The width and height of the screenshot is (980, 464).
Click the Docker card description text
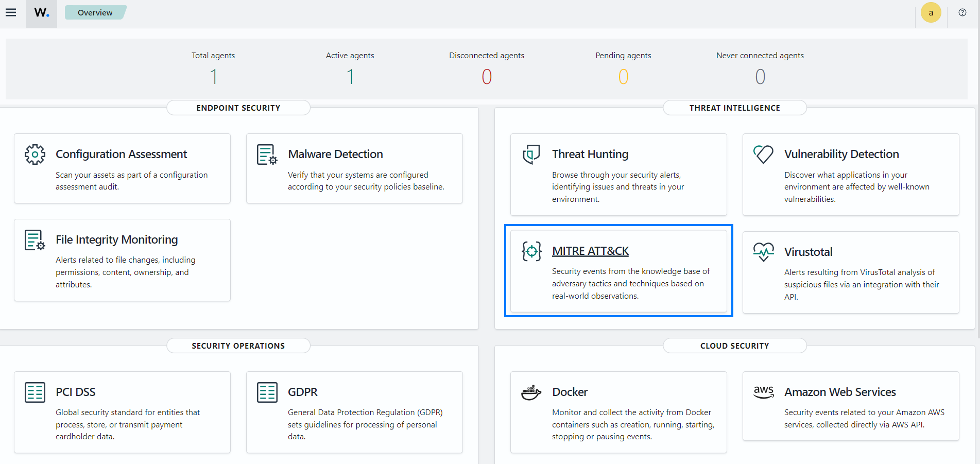(x=633, y=424)
